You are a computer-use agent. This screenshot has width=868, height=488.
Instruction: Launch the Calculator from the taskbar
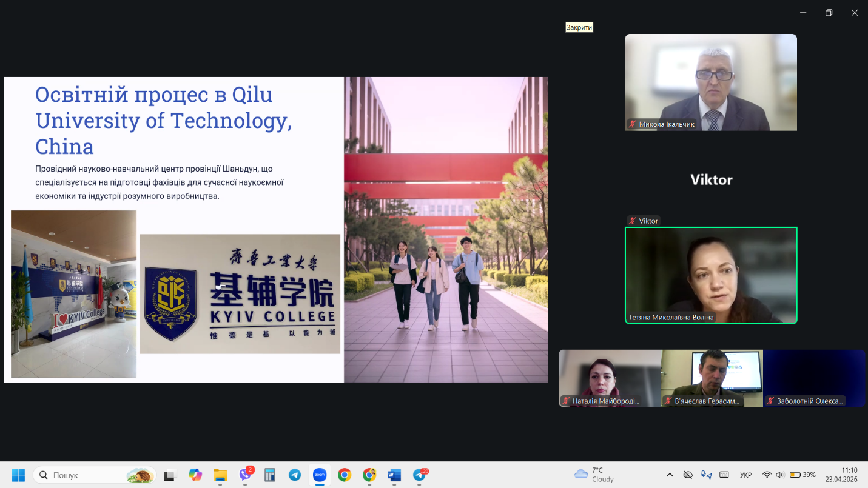[270, 475]
